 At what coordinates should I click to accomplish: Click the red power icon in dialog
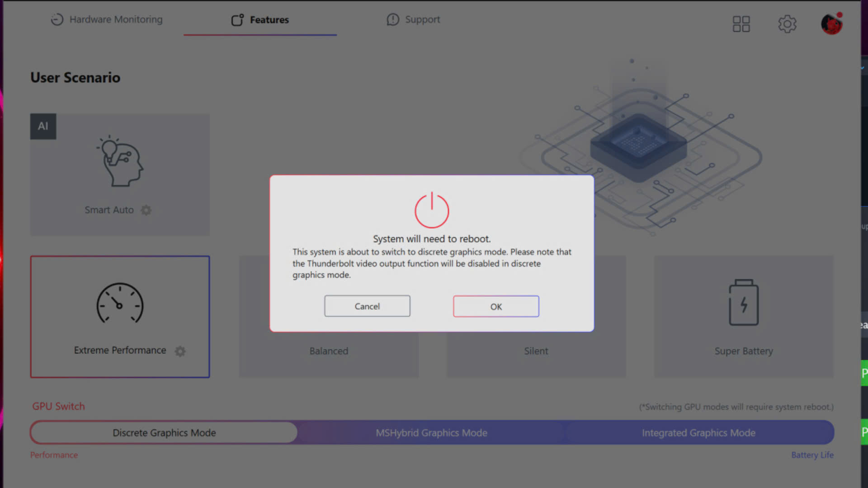432,210
